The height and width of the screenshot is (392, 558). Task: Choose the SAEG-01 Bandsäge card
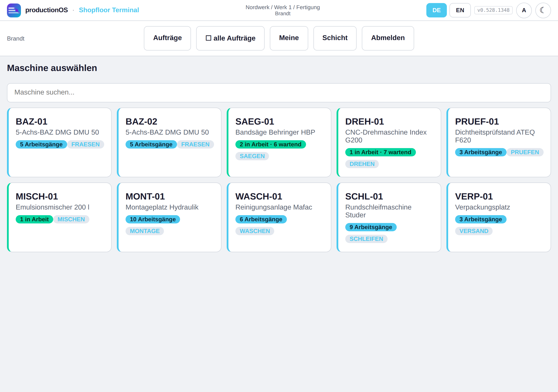click(279, 142)
